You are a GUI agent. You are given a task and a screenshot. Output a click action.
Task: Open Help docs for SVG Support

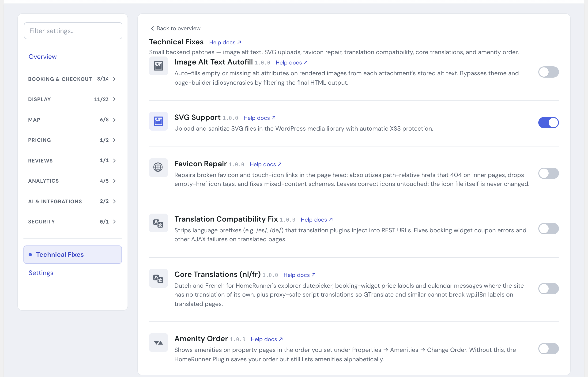pos(260,118)
